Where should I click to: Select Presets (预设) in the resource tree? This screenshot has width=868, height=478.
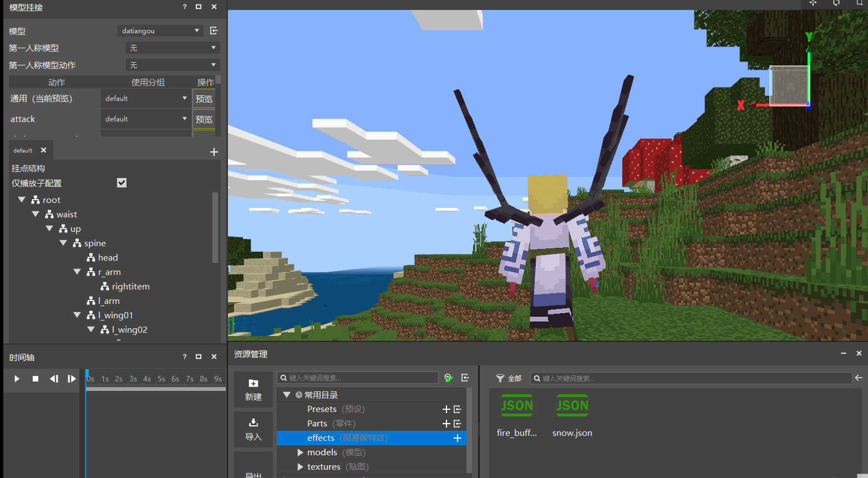tap(336, 409)
